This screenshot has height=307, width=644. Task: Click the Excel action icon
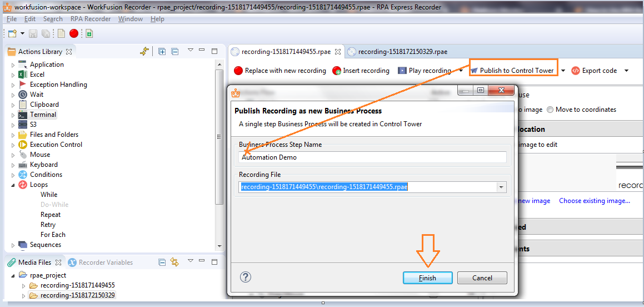(23, 75)
